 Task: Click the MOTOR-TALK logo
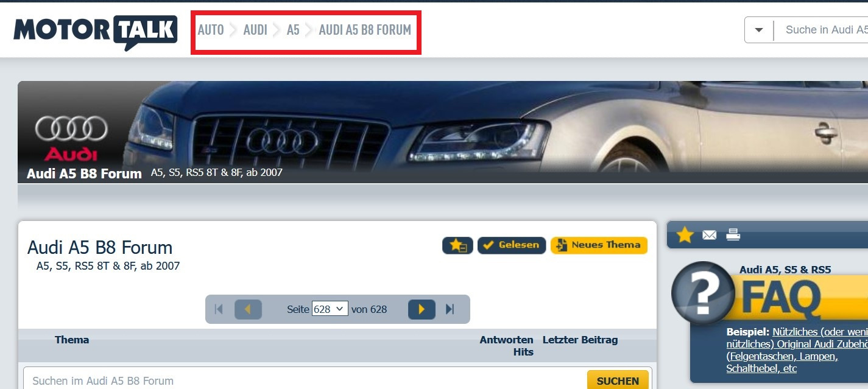point(94,28)
